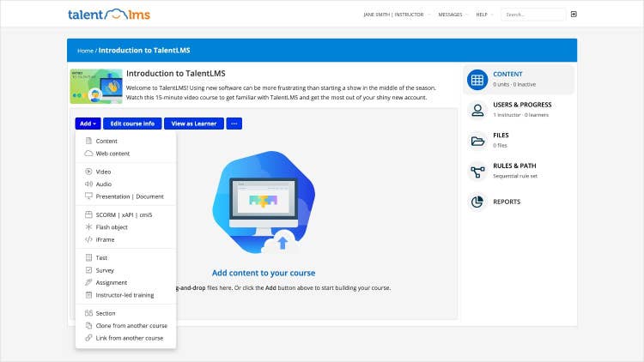
Task: Click Add content to your course heading
Action: pyautogui.click(x=264, y=273)
